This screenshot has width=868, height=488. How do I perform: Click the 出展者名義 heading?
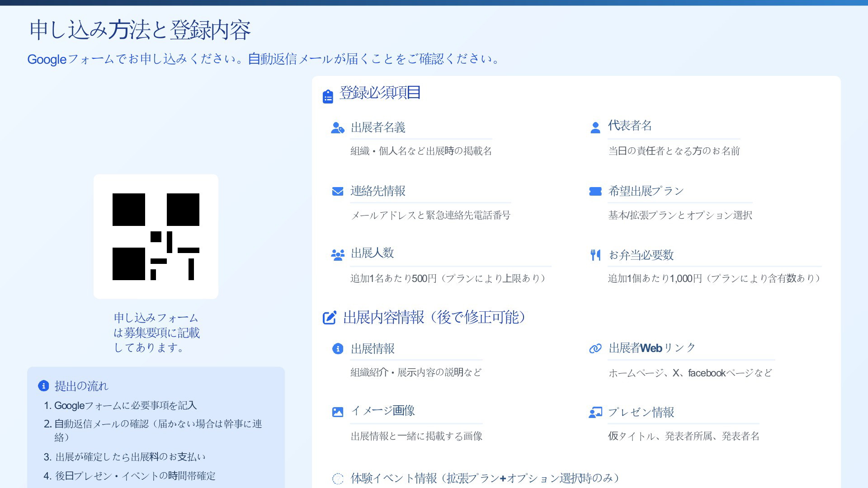[378, 127]
